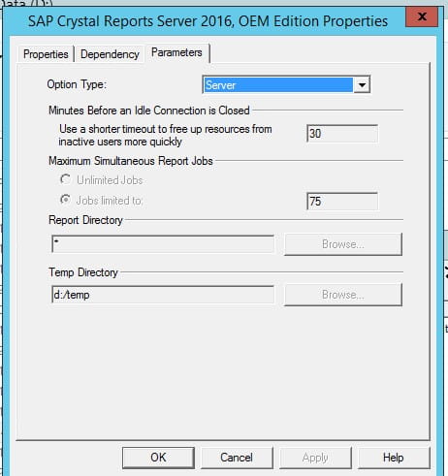The height and width of the screenshot is (476, 448).
Task: Click the Option Type dropdown arrow
Action: (362, 85)
